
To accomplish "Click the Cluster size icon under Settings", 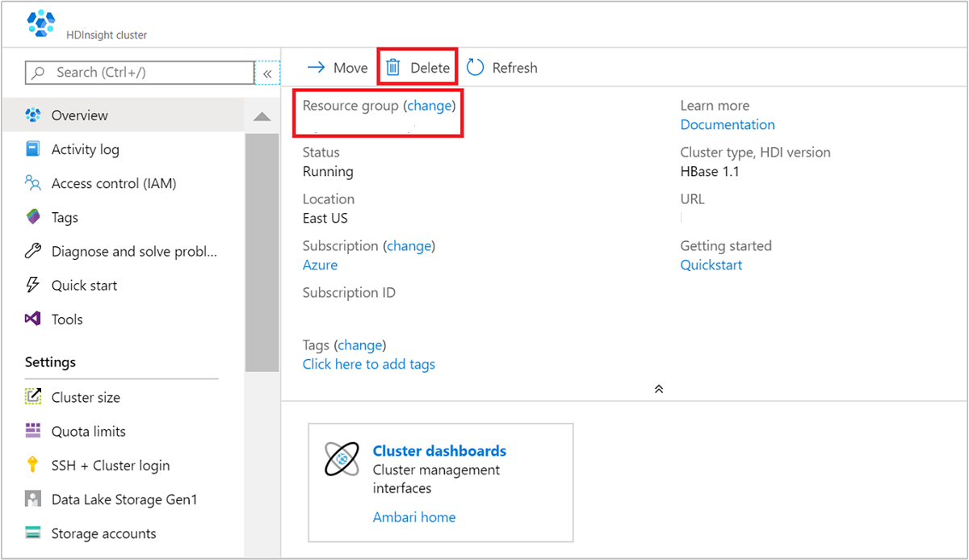I will click(x=34, y=397).
